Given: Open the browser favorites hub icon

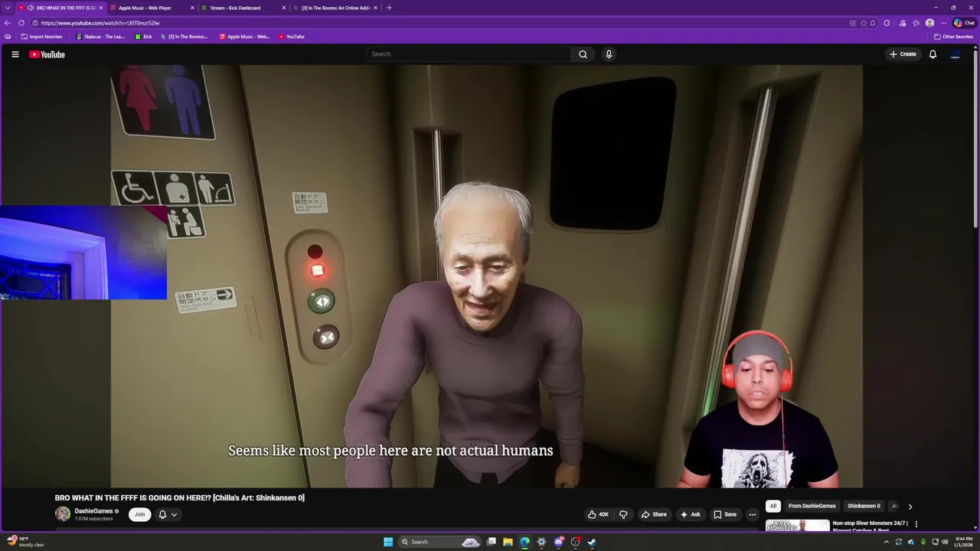Looking at the screenshot, I should pyautogui.click(x=916, y=23).
